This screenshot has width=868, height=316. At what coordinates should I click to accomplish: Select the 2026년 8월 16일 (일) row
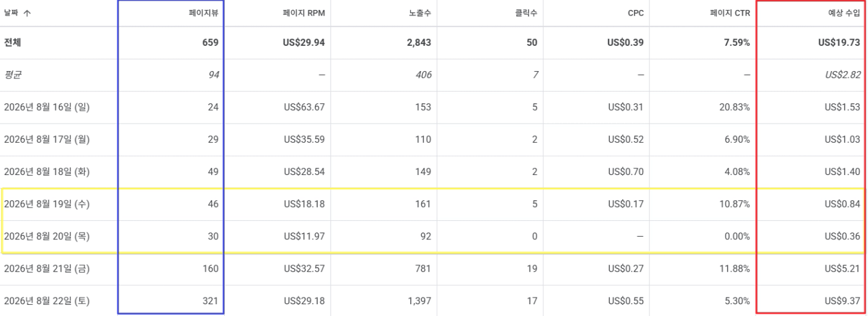click(434, 107)
